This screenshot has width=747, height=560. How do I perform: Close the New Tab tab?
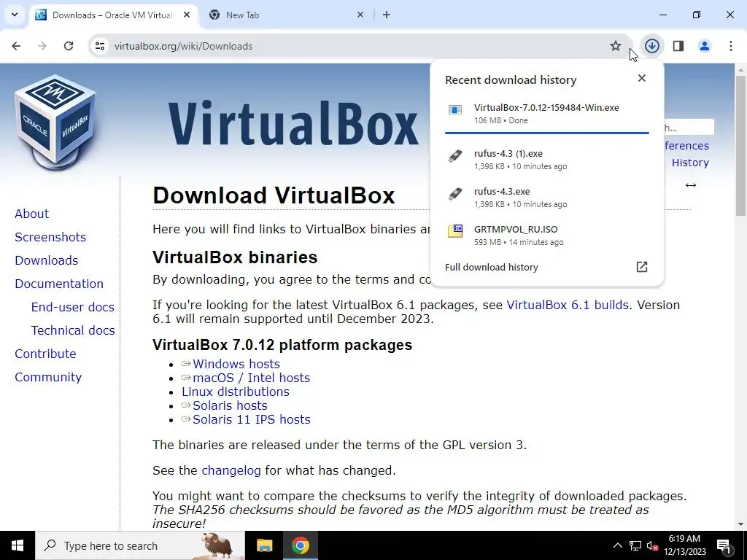[360, 15]
